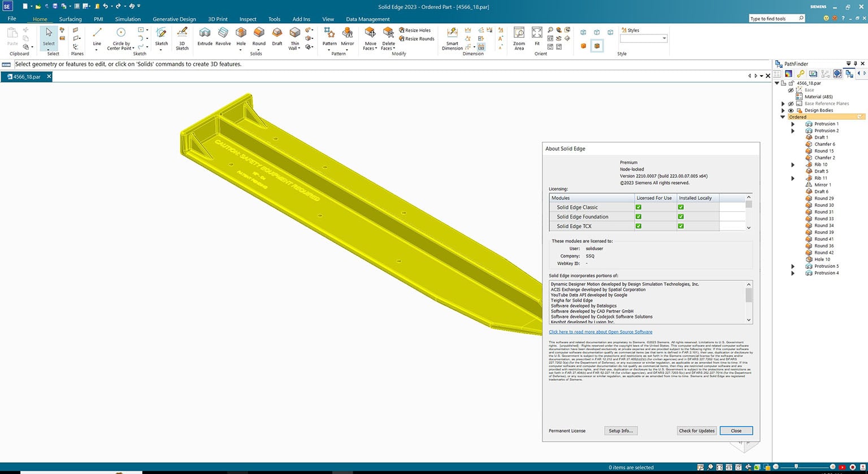Click the Round tool icon
The image size is (868, 474).
pyautogui.click(x=259, y=33)
